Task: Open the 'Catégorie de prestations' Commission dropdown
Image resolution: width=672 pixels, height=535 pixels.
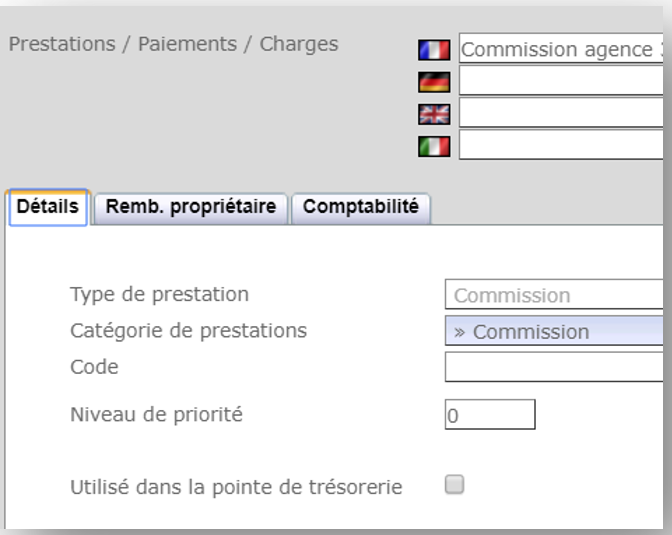Action: click(x=555, y=332)
